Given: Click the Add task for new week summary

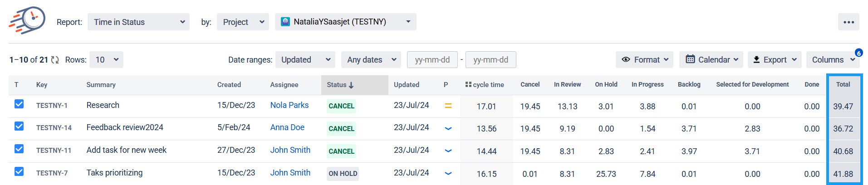Looking at the screenshot, I should 127,150.
